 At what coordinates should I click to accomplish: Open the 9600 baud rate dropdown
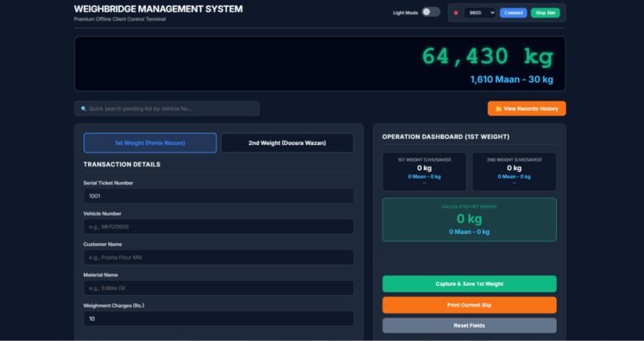coord(480,13)
